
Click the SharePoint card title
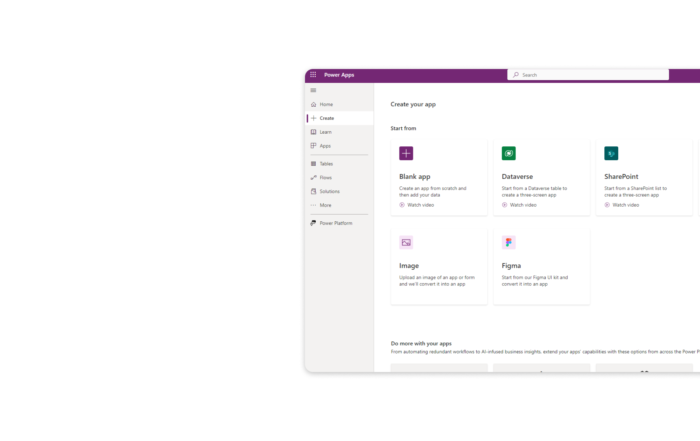pos(621,177)
